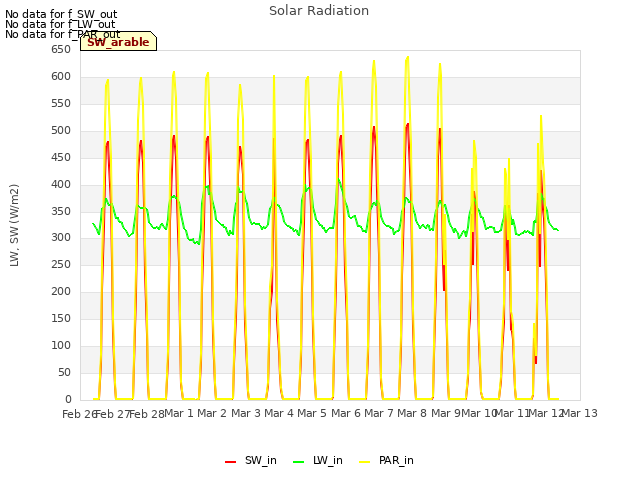Click the Feb 26 x-axis date label

(x=79, y=414)
